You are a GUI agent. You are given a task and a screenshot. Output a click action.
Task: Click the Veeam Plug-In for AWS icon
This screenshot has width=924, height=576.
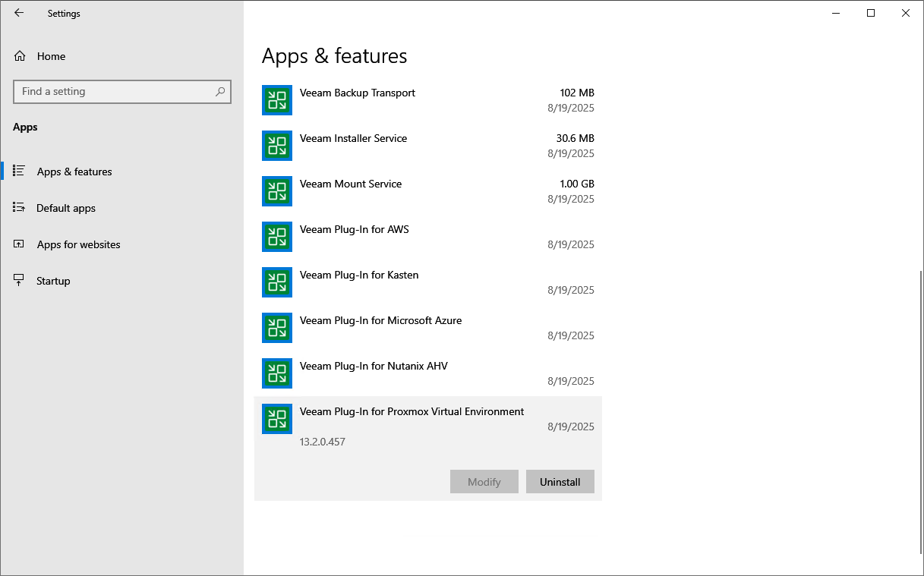click(277, 237)
